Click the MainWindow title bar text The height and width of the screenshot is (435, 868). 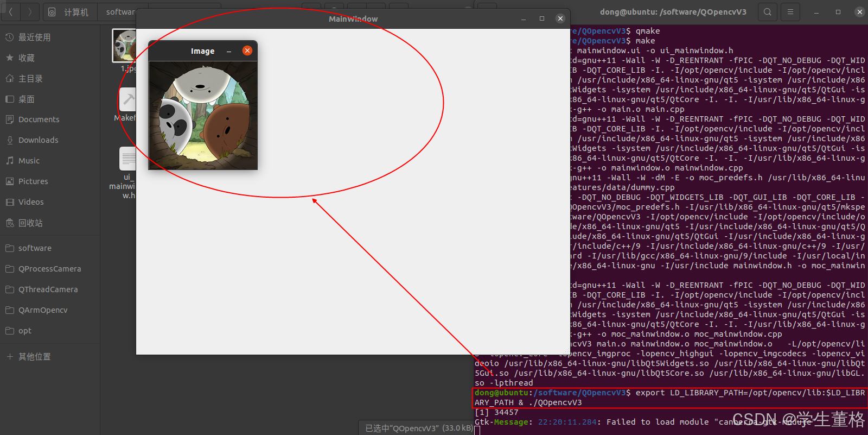[x=353, y=19]
